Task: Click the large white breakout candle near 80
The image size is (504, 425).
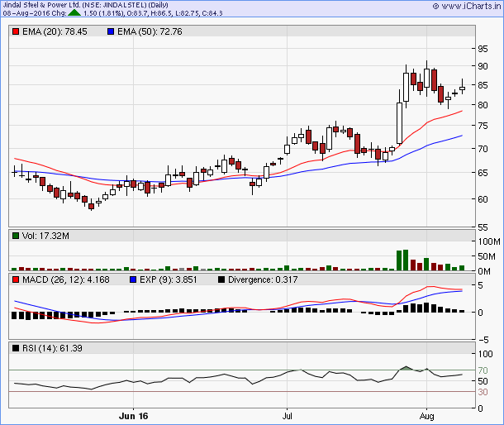Action: pos(399,123)
